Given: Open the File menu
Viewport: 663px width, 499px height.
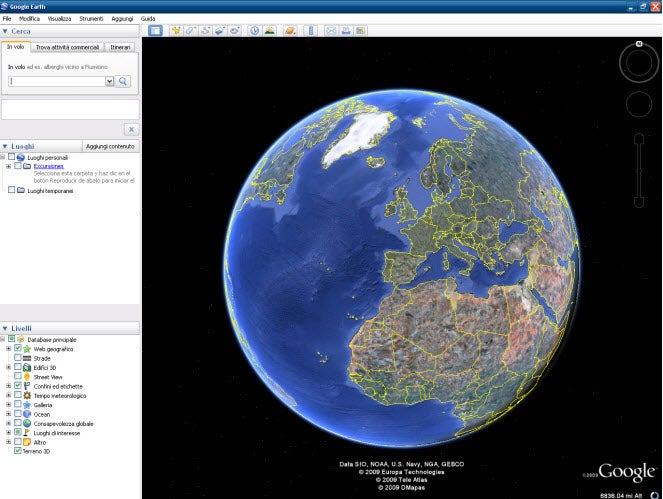Looking at the screenshot, I should (x=7, y=19).
